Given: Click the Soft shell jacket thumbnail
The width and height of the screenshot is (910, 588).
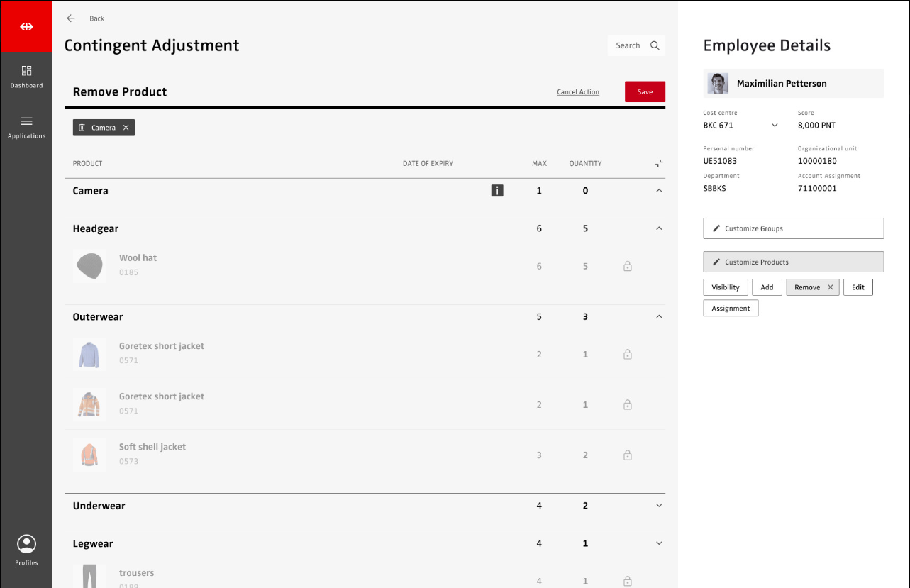Looking at the screenshot, I should point(89,455).
